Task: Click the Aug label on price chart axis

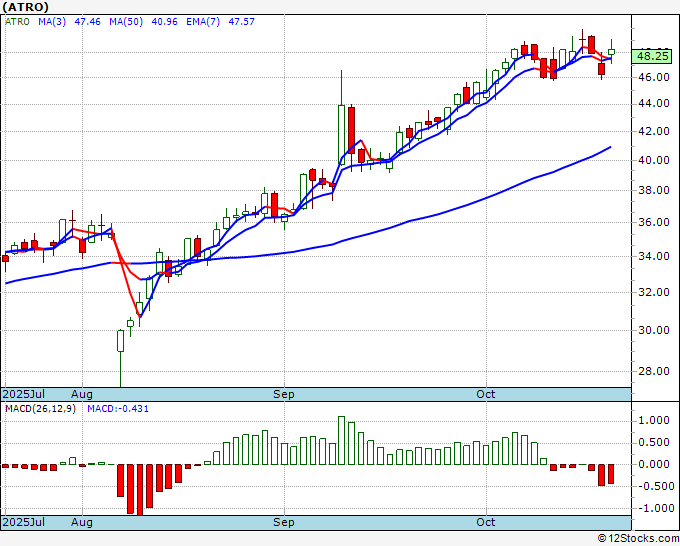Action: pyautogui.click(x=82, y=394)
